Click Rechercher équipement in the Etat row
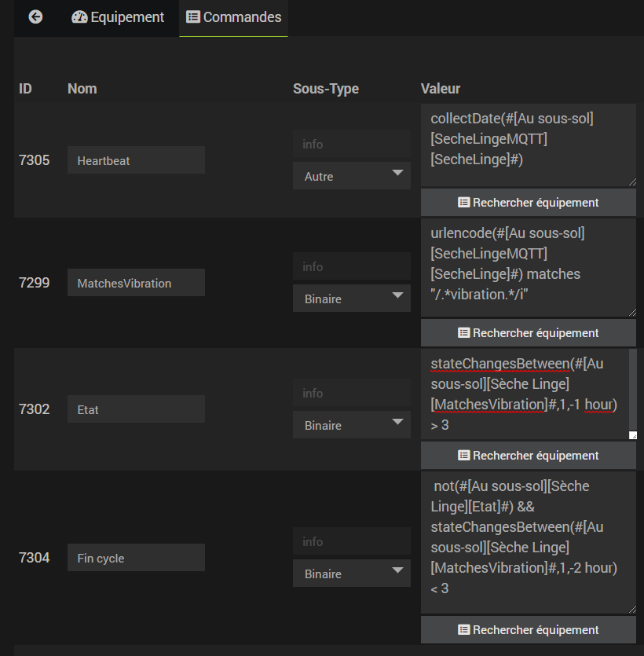This screenshot has width=644, height=656. point(528,456)
